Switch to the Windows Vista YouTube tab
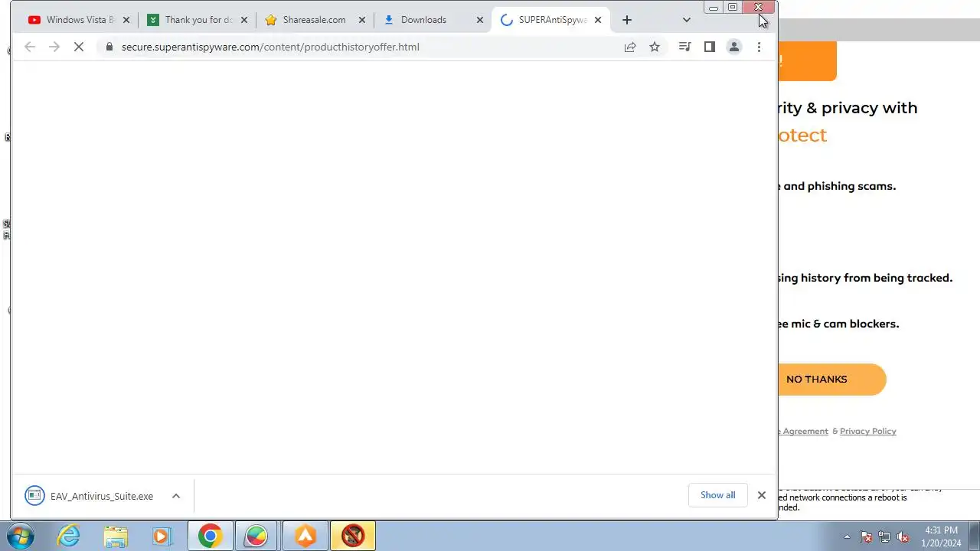This screenshot has height=551, width=980. coord(70,20)
